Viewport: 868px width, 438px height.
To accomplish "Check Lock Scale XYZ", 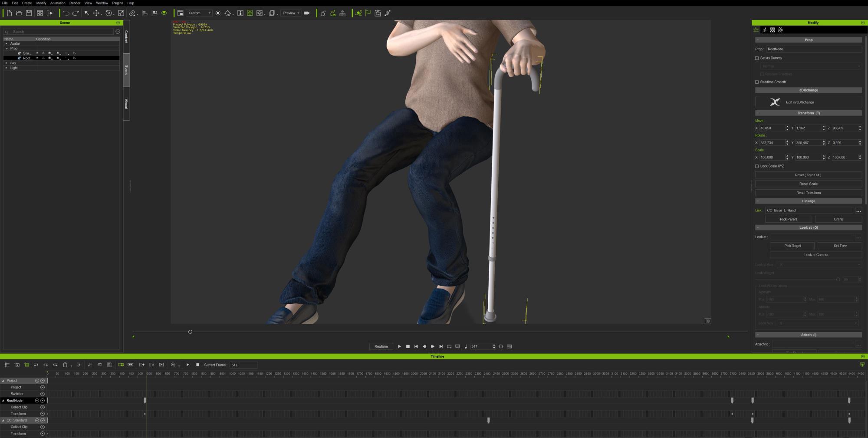I will (x=757, y=166).
